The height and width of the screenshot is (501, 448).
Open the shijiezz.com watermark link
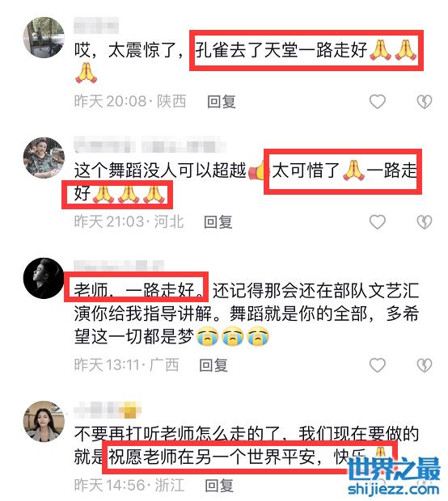pos(393,489)
